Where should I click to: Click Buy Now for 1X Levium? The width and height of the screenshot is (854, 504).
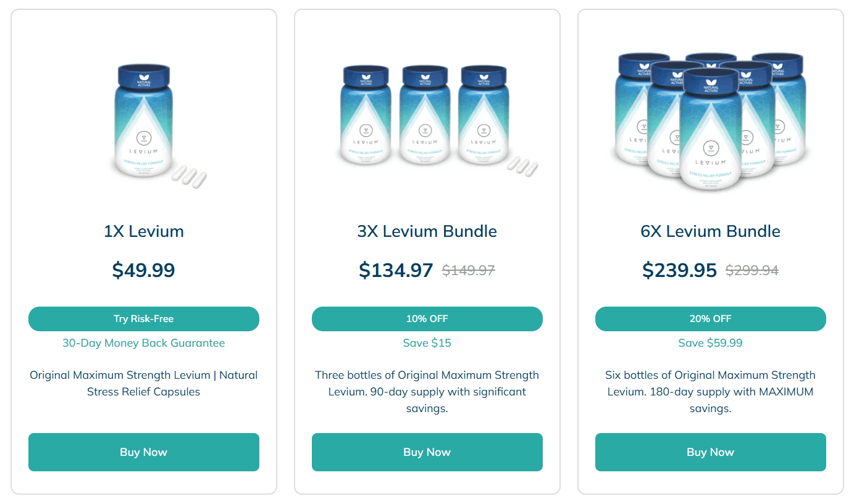[143, 452]
